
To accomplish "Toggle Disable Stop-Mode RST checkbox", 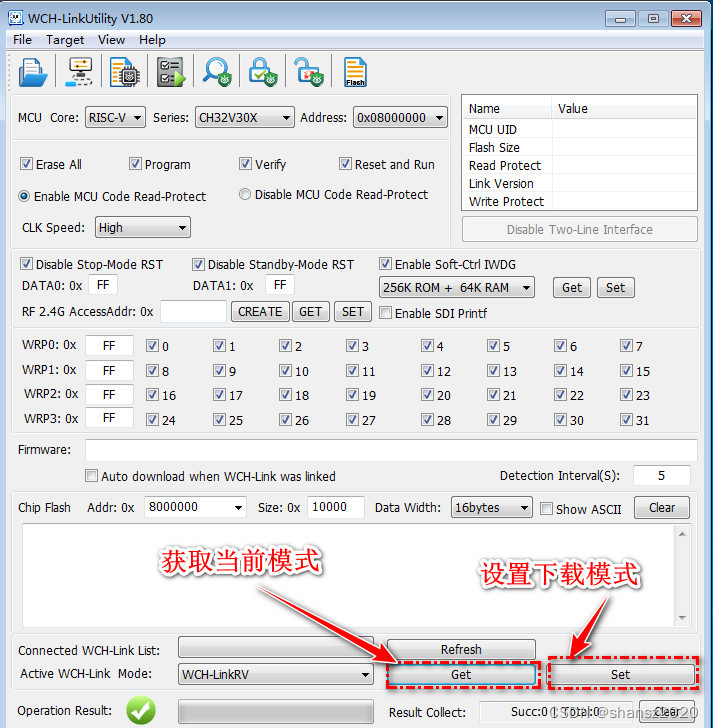I will pyautogui.click(x=26, y=264).
